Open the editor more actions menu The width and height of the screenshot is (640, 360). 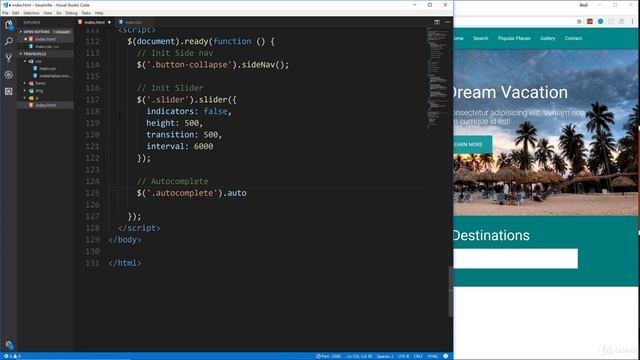pos(447,22)
